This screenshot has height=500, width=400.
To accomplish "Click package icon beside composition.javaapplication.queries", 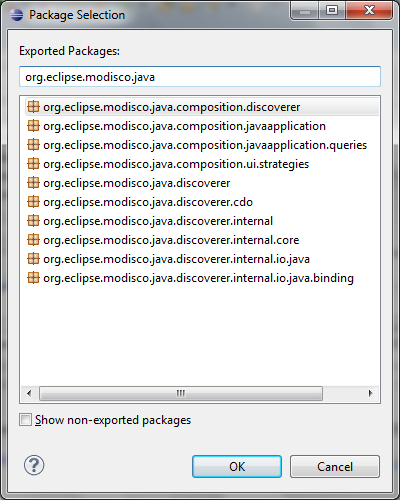I will (x=33, y=145).
